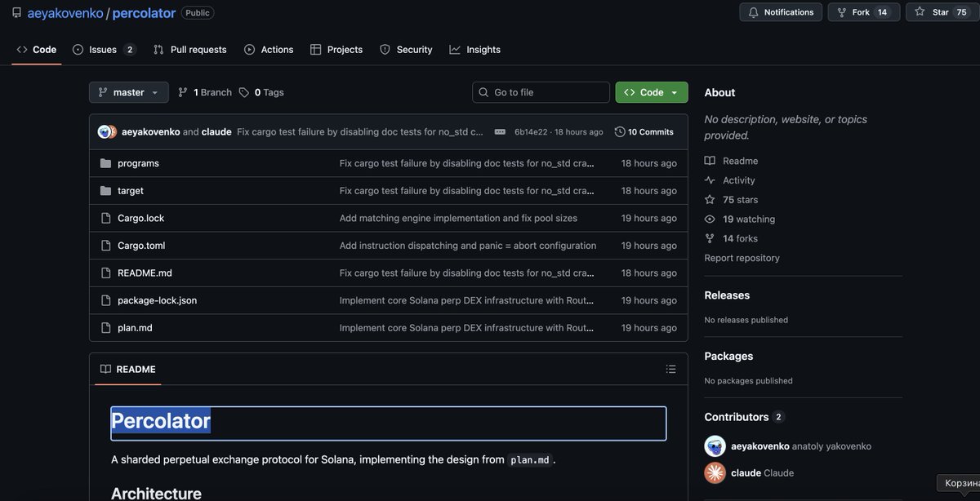Viewport: 980px width, 501px height.
Task: View the 19 watching link
Action: 740,219
